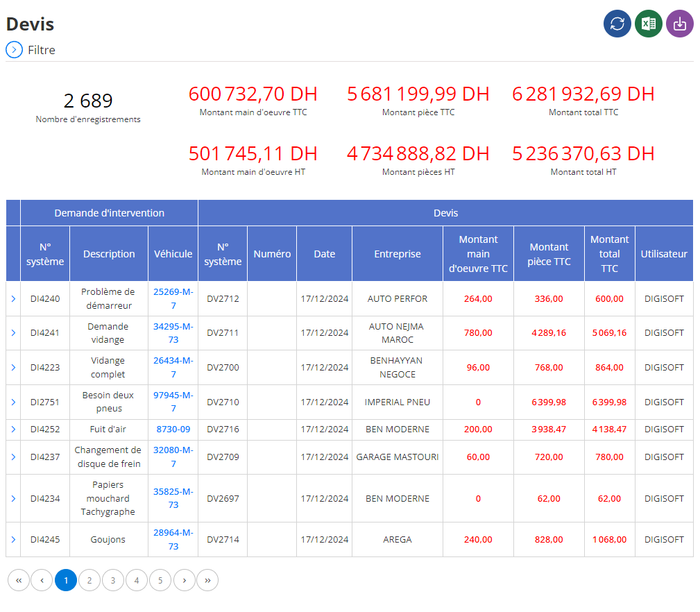Expand the DI4245 Goujons row
Screen dimensions: 700x612
point(13,540)
